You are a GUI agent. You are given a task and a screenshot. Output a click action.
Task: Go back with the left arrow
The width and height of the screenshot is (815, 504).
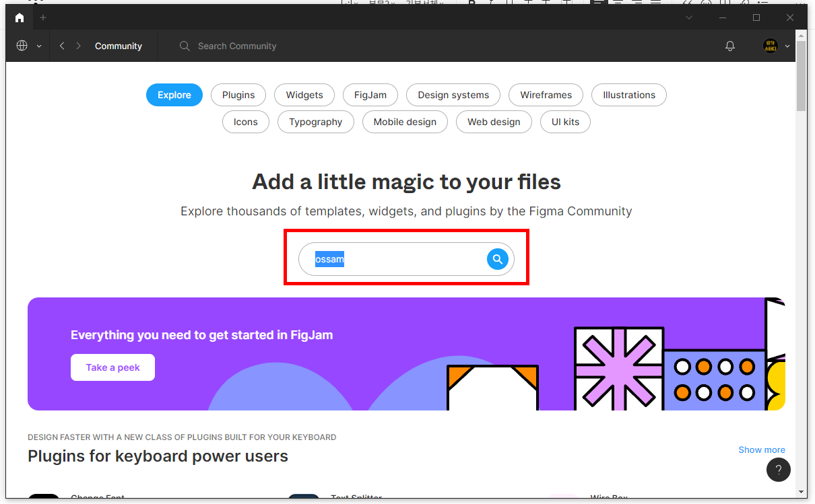[62, 46]
